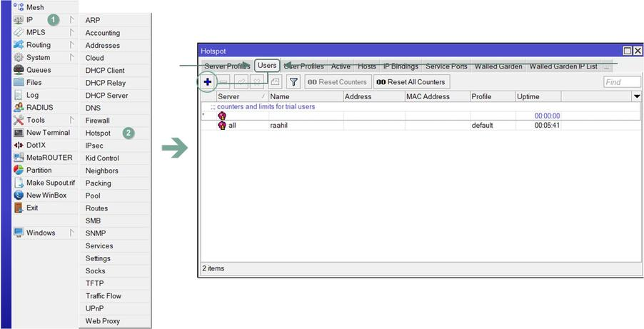Click the blue plus add user button
Image resolution: width=644 pixels, height=329 pixels.
tap(207, 82)
